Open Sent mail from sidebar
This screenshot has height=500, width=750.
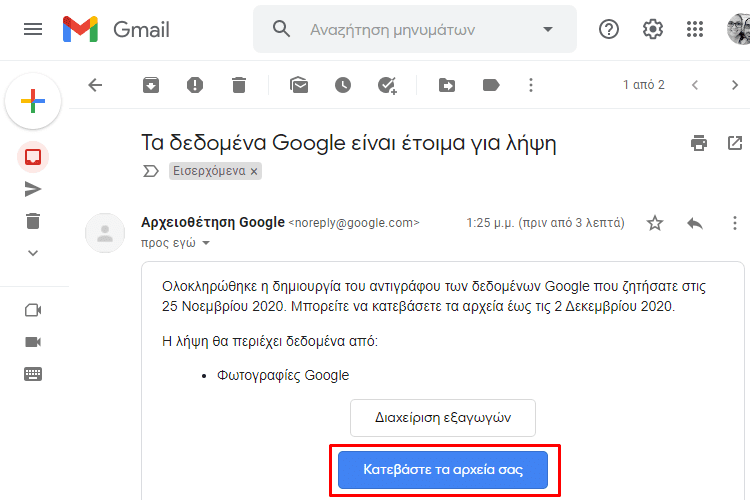coord(33,189)
